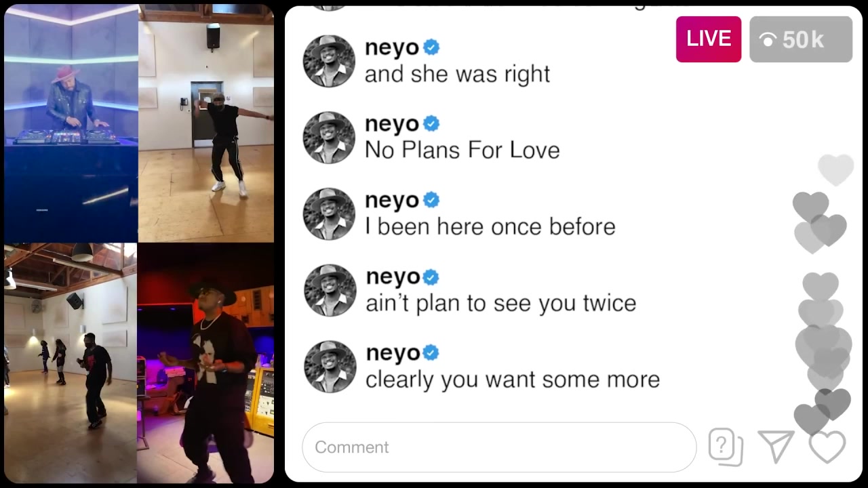
Task: Select the group dance rehearsal video tile
Action: coord(71,362)
